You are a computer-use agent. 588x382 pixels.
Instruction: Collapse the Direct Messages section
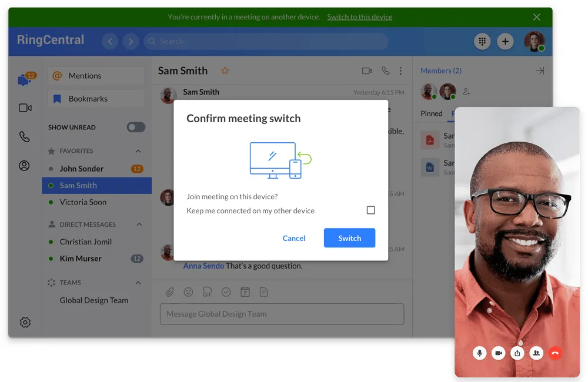point(139,224)
